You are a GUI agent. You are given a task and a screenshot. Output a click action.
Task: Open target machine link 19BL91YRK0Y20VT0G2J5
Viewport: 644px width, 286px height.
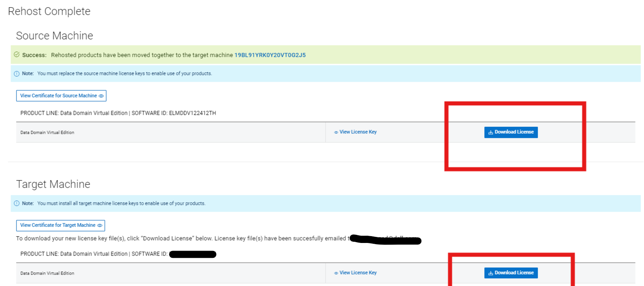click(x=270, y=55)
